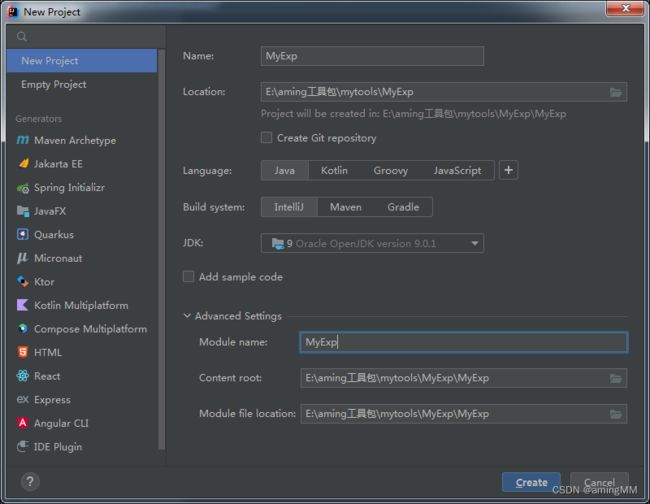
Task: Select the Quarkus generator icon
Action: pos(23,235)
